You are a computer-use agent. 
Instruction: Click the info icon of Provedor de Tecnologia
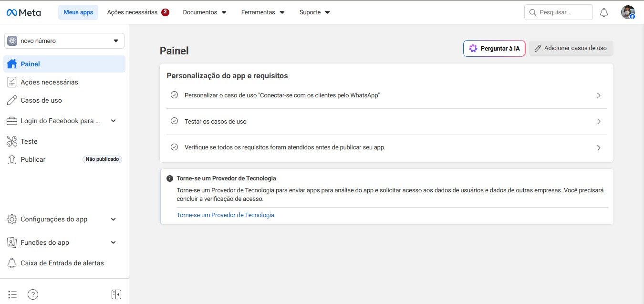(169, 178)
